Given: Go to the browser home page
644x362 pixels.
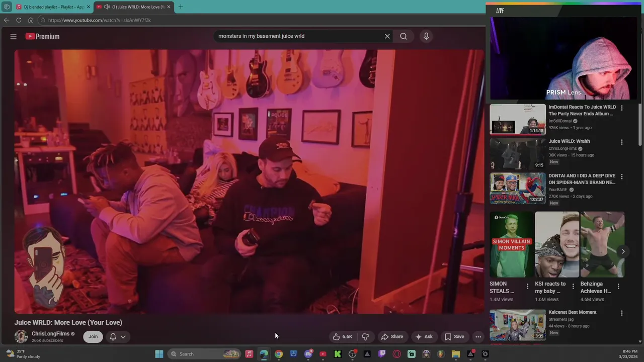Looking at the screenshot, I should point(31,20).
